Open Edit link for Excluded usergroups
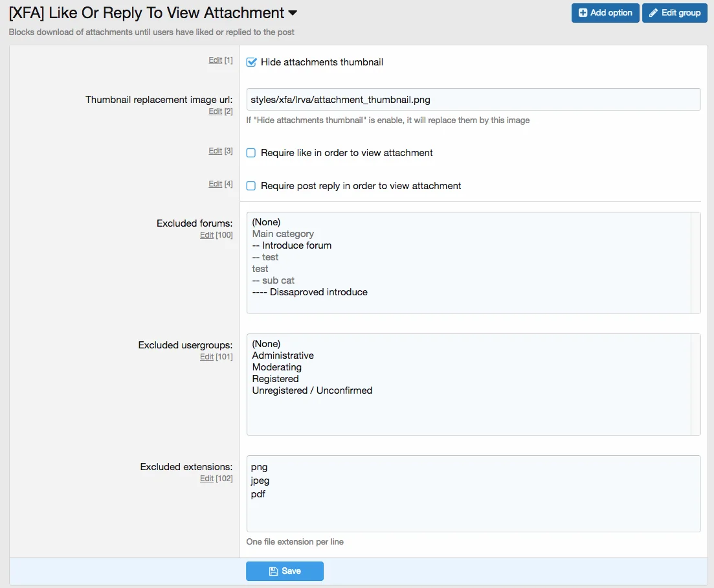 pyautogui.click(x=206, y=357)
